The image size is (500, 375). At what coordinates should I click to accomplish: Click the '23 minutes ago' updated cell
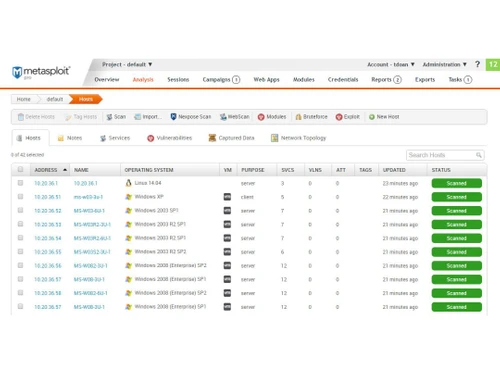coord(400,183)
